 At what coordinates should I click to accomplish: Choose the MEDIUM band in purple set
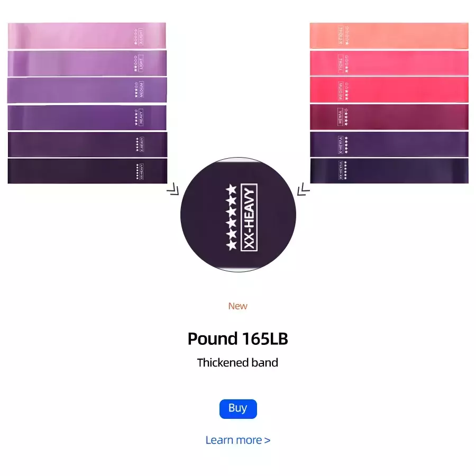coord(87,90)
